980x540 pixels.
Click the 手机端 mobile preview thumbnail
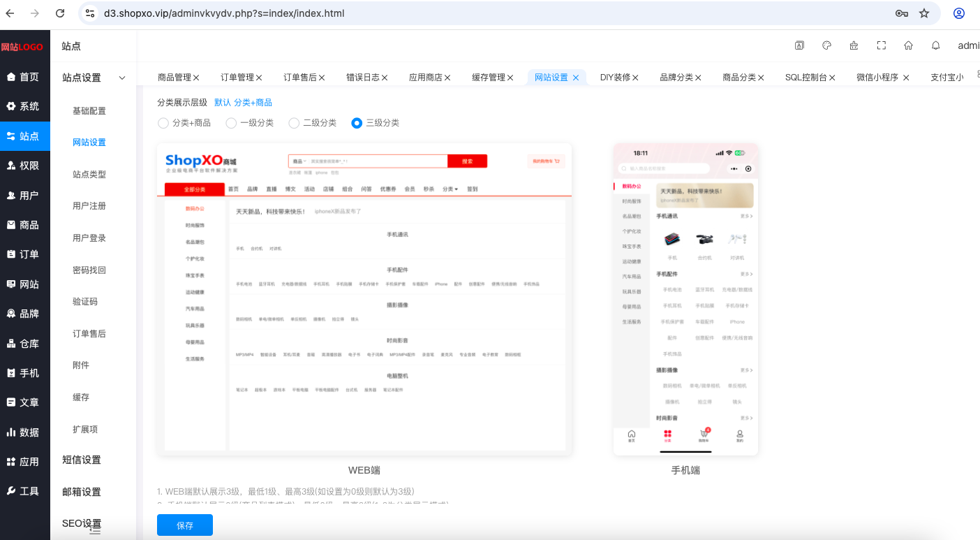point(685,299)
